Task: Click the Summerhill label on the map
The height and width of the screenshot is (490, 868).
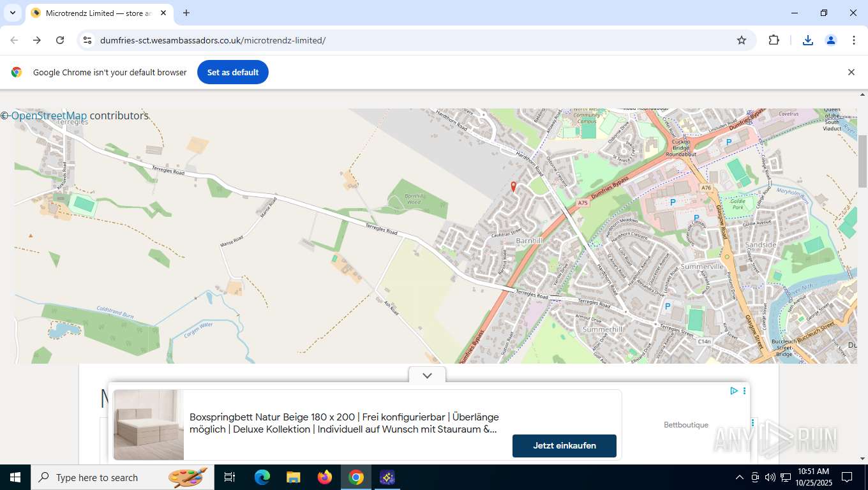Action: click(x=602, y=329)
